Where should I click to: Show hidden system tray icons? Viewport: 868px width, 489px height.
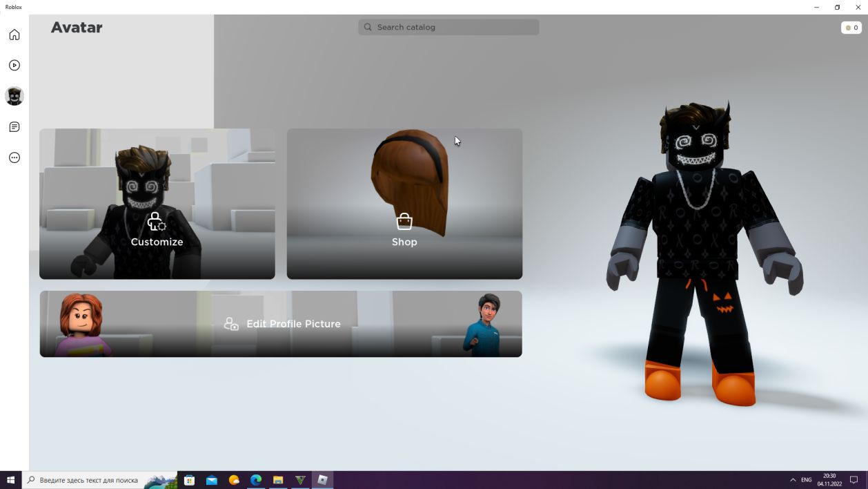[x=792, y=480]
